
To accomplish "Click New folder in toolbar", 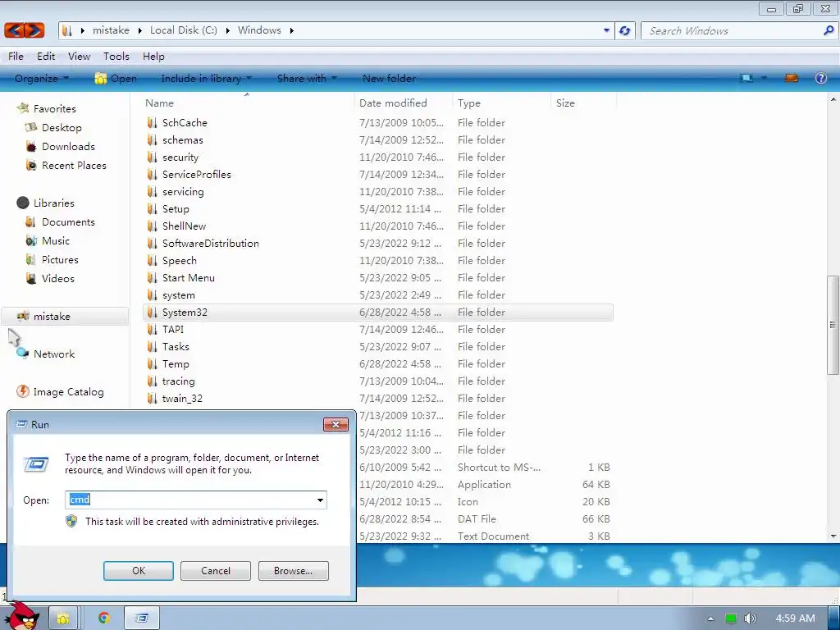I will 389,78.
